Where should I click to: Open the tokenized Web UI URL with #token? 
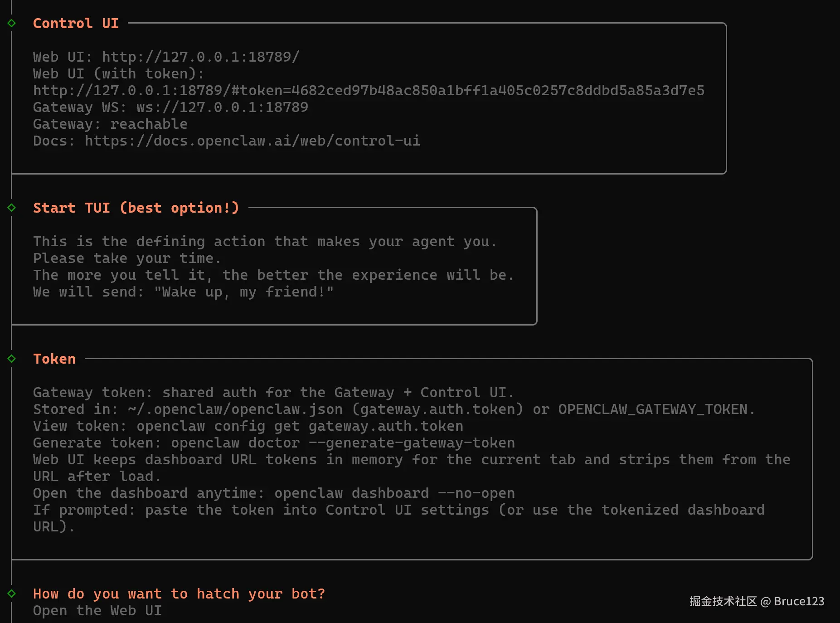[x=369, y=90]
